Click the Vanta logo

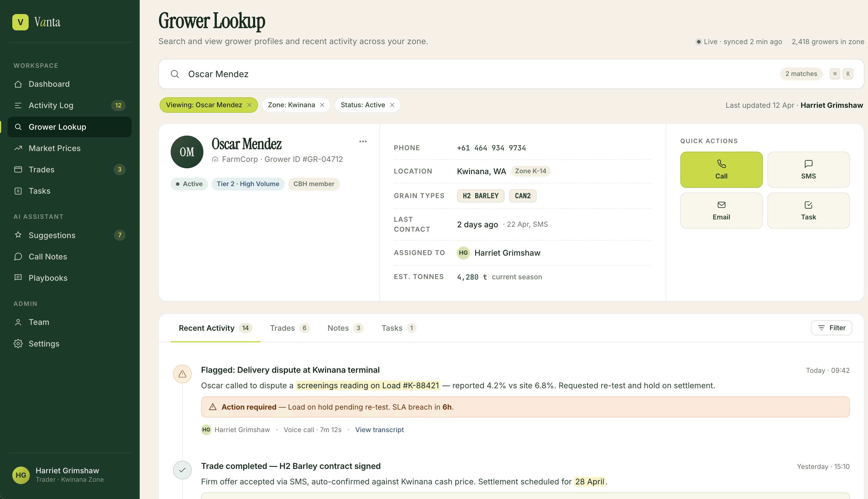point(36,22)
